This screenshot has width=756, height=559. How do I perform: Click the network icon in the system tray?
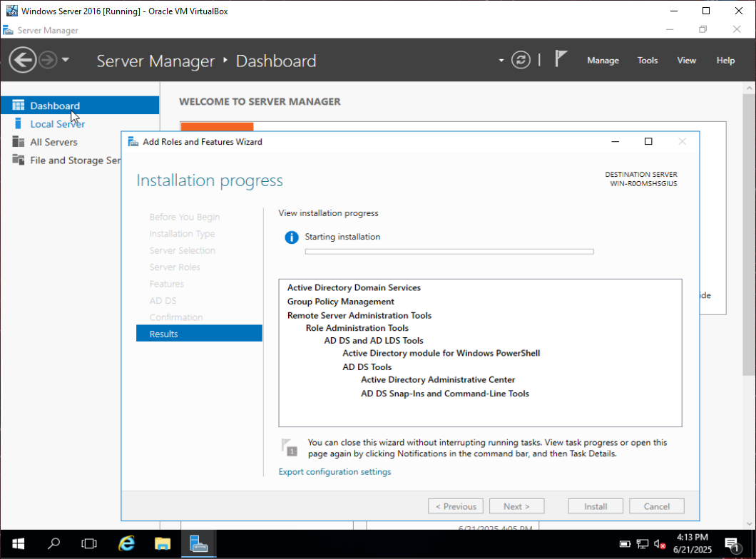(642, 544)
